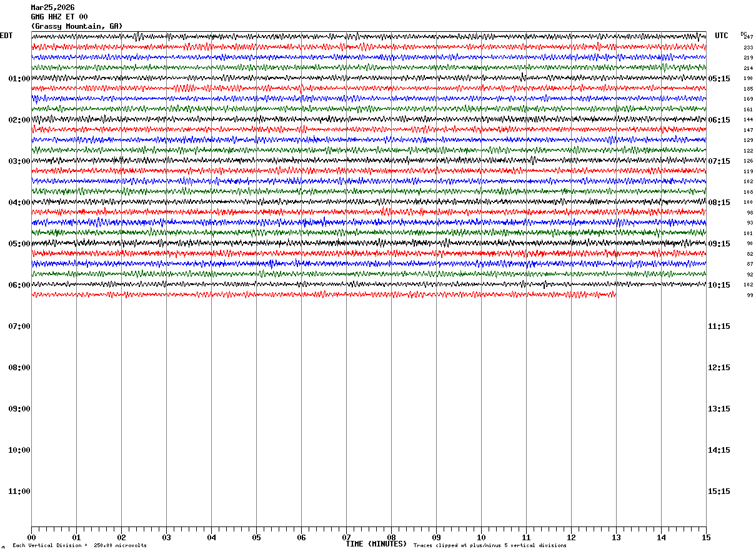756x554 pixels.
Task: Click the DC offset value 185
Action: (749, 89)
